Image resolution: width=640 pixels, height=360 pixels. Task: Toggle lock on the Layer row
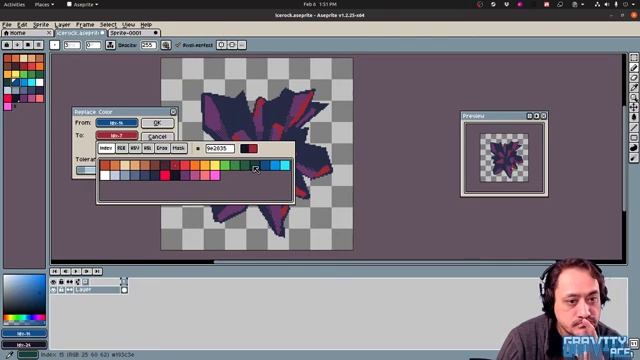(x=61, y=290)
